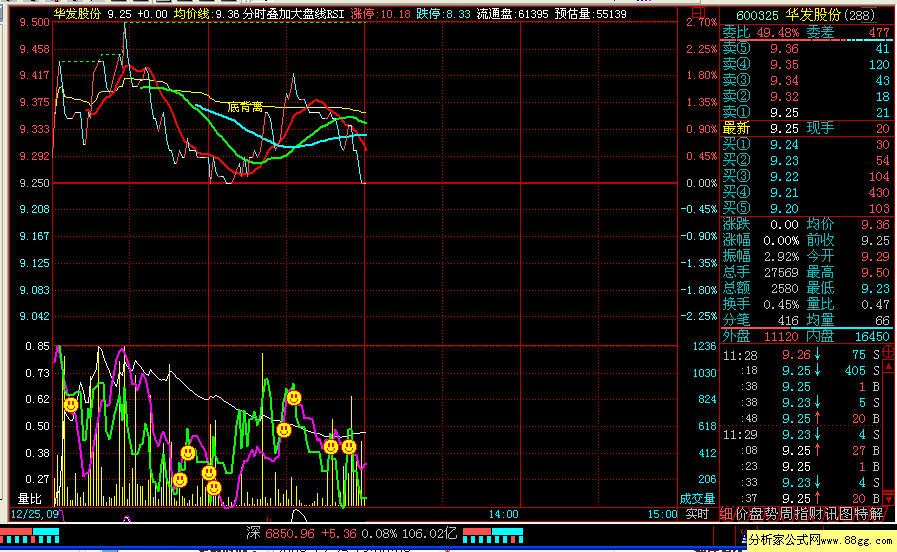This screenshot has height=552, width=897.
Task: Select the 买④ 9.21 bid row
Action: click(x=806, y=193)
